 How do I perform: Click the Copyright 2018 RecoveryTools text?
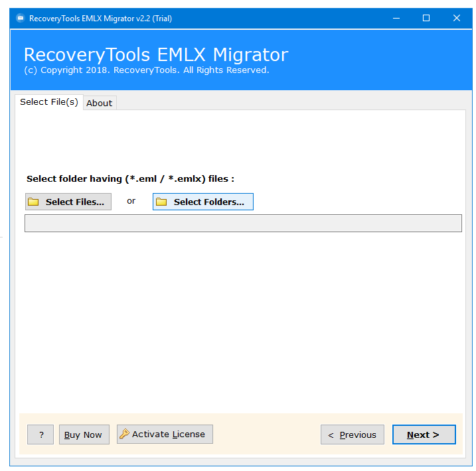click(x=147, y=70)
